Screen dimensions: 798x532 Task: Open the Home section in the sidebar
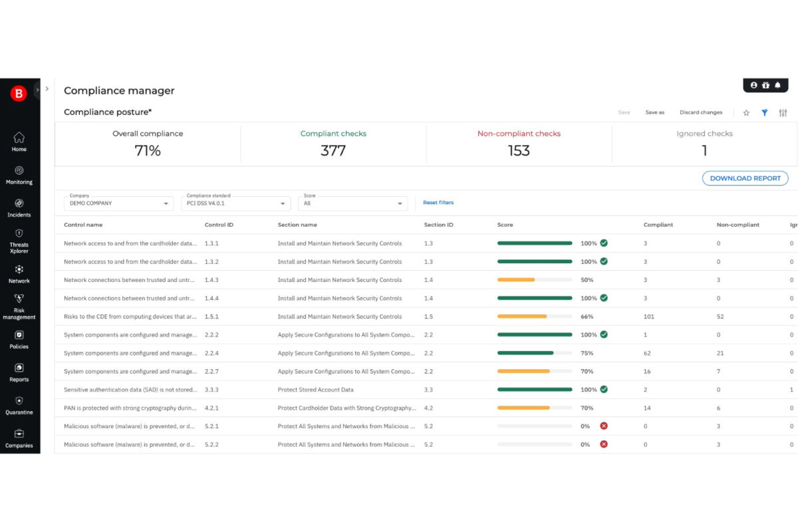[x=19, y=142]
